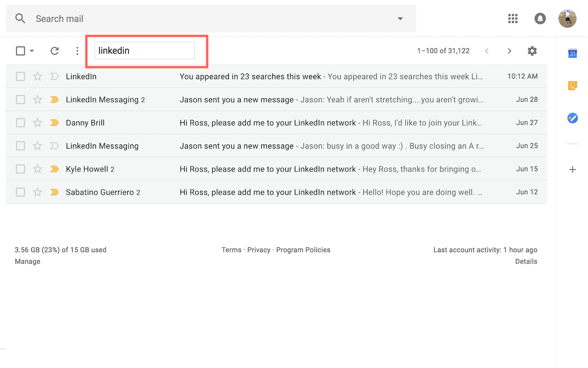Go to the next page of emails
Viewport: 588px width, 368px height.
[509, 51]
